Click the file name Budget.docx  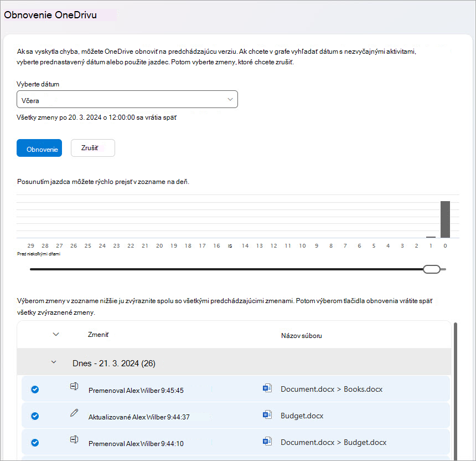click(x=302, y=416)
